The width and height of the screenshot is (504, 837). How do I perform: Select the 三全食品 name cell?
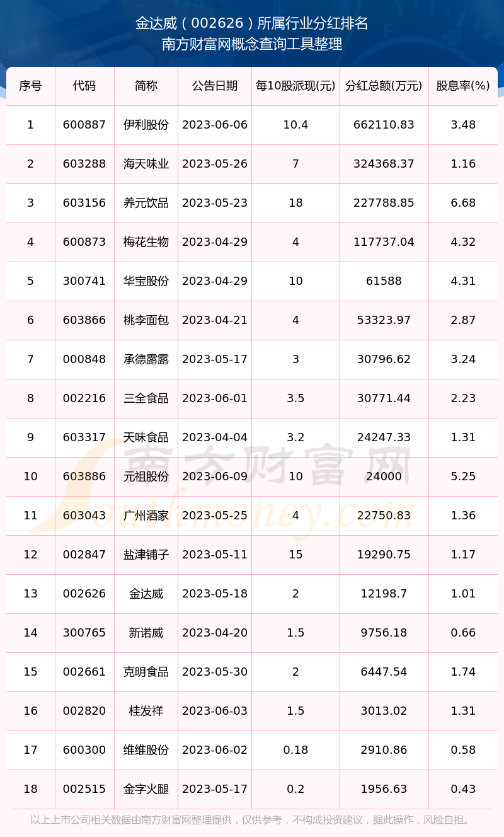click(146, 398)
